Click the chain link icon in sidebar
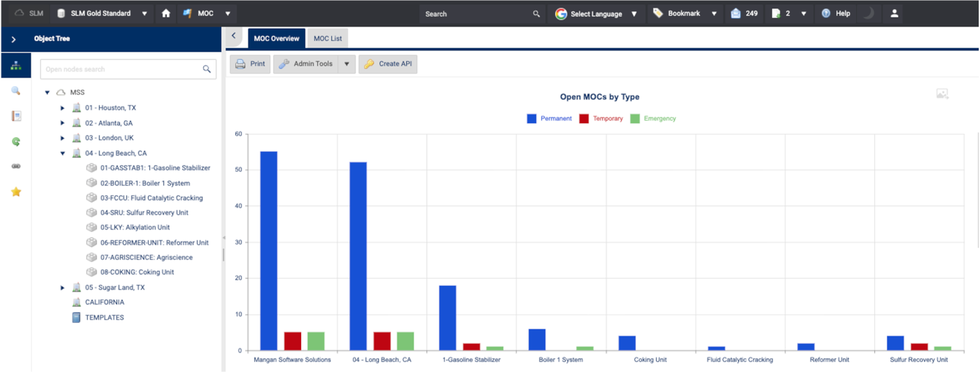This screenshot has width=980, height=372. pos(16,166)
